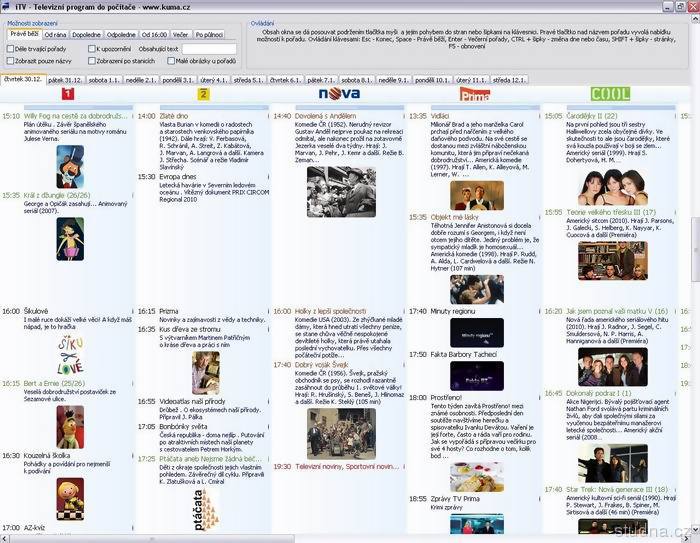The height and width of the screenshot is (543, 700).
Task: Open programme 'Dovolená s Andělem'
Action: pos(325,116)
